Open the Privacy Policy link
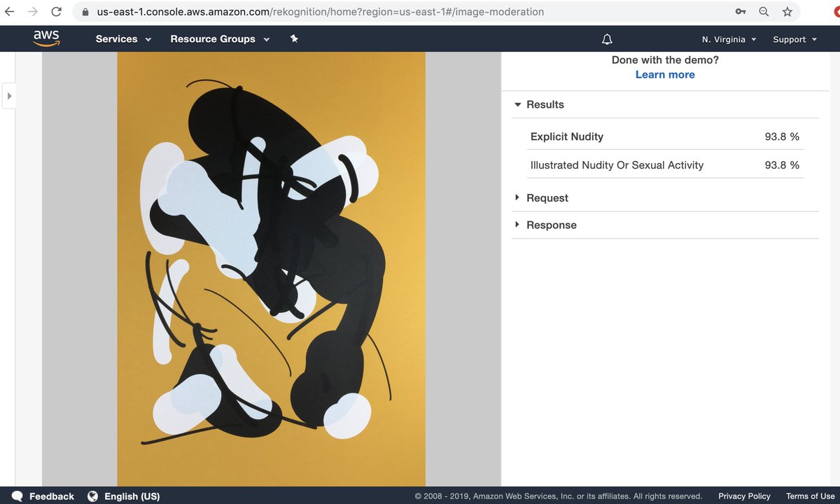 pos(744,496)
